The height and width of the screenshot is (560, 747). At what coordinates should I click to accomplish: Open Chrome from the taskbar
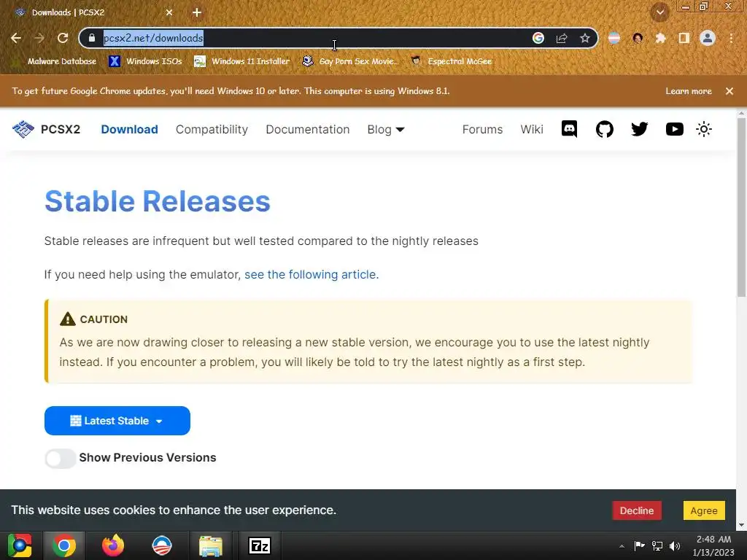(64, 545)
